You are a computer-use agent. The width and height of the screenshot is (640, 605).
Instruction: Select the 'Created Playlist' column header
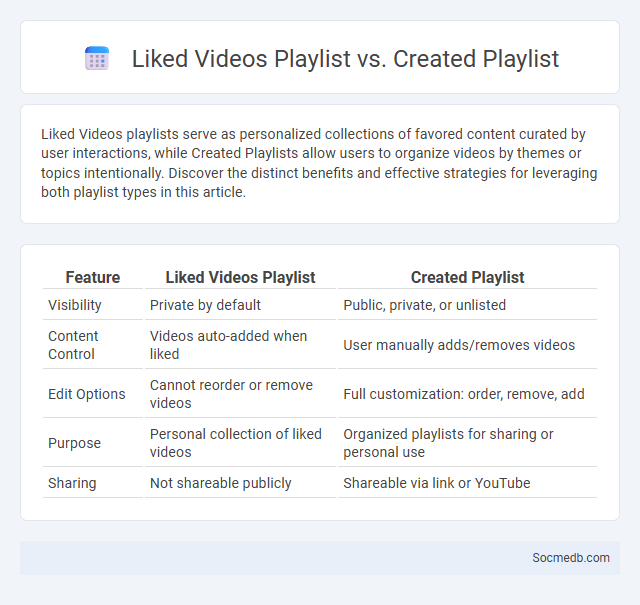tap(467, 277)
